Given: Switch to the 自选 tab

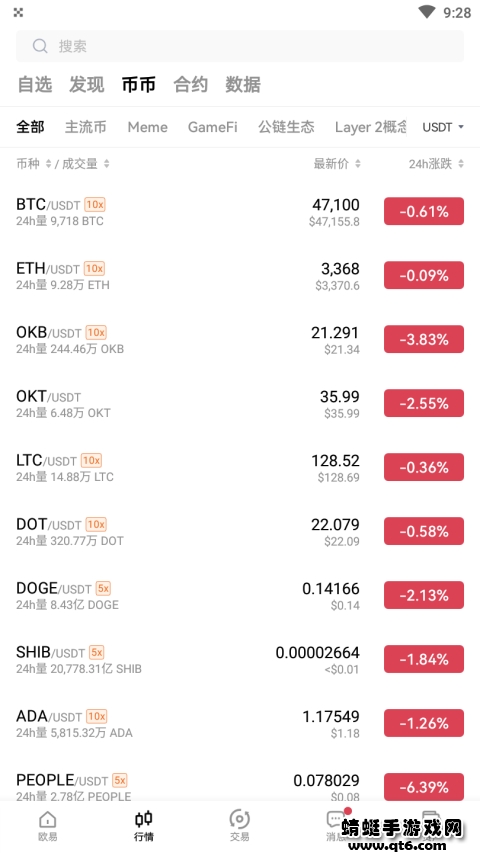Looking at the screenshot, I should tap(35, 85).
